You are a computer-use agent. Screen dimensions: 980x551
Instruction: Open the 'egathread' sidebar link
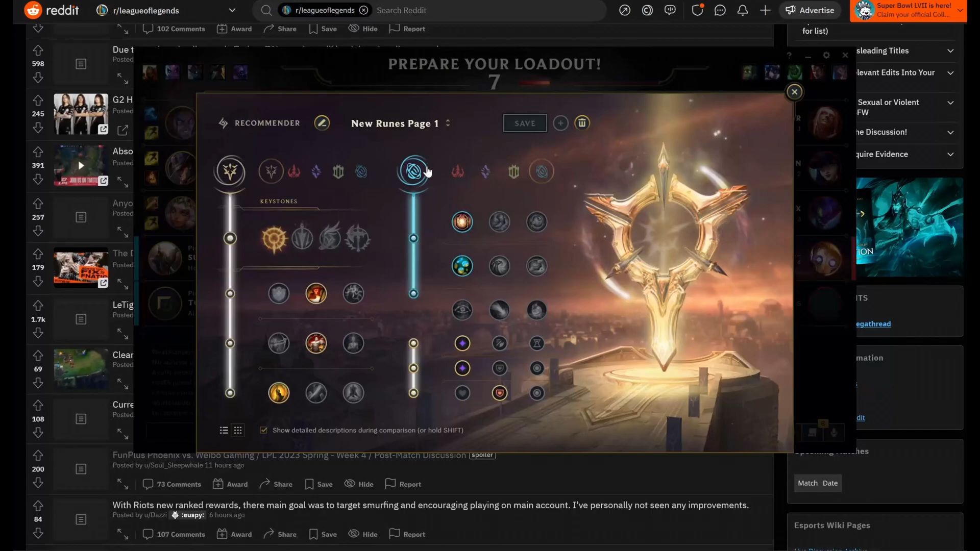coord(873,324)
